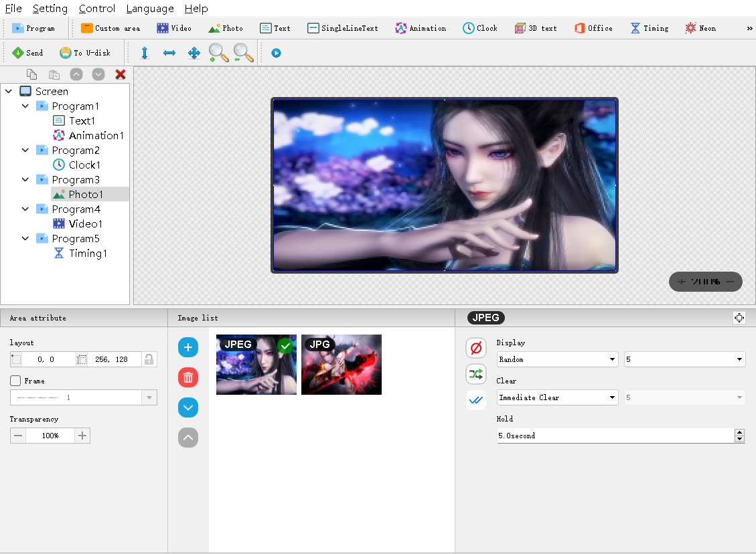756x554 pixels.
Task: Move selected tree item up
Action: pos(76,74)
